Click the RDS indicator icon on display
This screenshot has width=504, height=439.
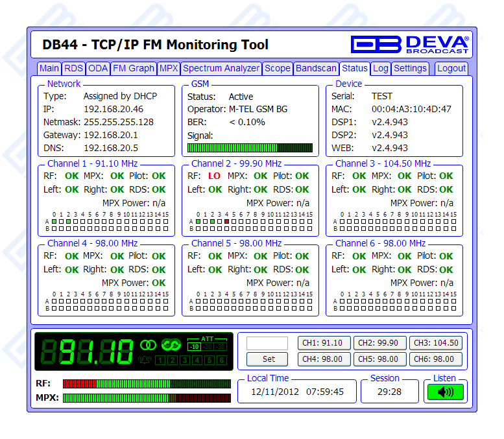172,344
